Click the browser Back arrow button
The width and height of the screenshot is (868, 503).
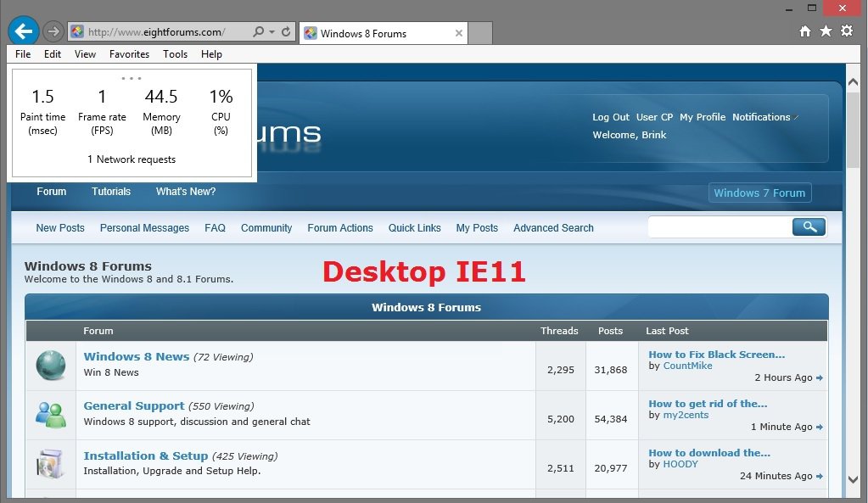pyautogui.click(x=24, y=31)
